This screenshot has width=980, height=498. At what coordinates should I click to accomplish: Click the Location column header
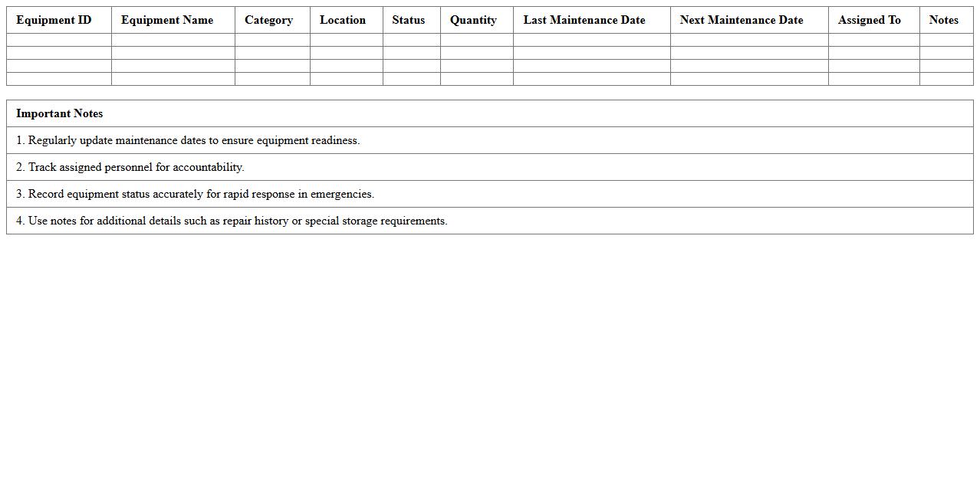click(343, 20)
